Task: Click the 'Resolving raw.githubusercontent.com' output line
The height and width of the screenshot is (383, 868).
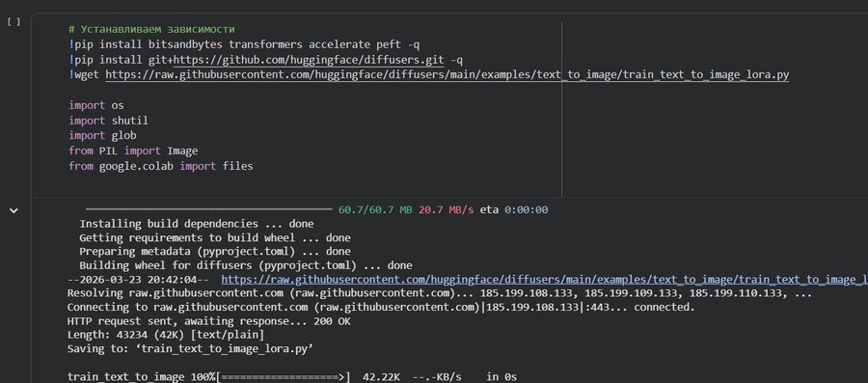Action: [x=440, y=294]
